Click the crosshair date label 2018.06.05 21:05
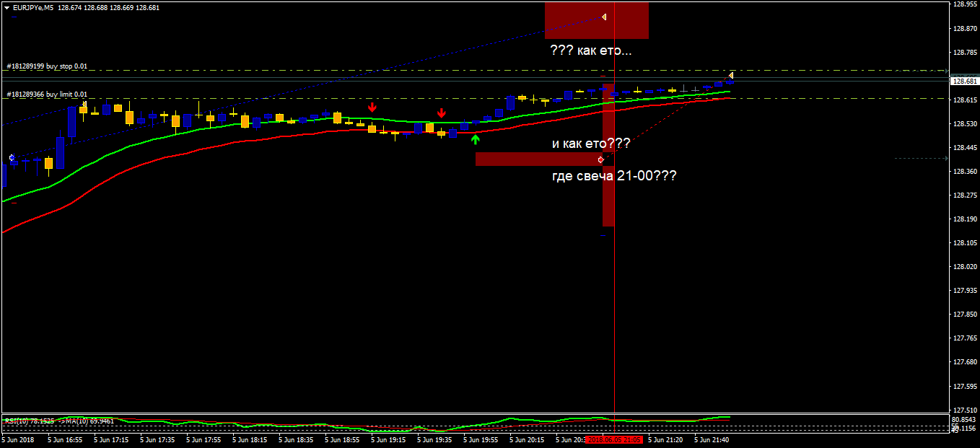Image resolution: width=980 pixels, height=448 pixels. pyautogui.click(x=613, y=439)
